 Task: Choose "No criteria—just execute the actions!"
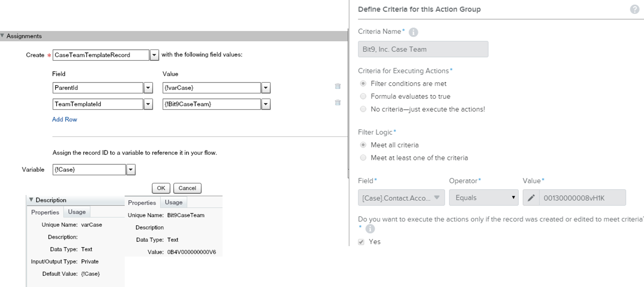point(363,109)
